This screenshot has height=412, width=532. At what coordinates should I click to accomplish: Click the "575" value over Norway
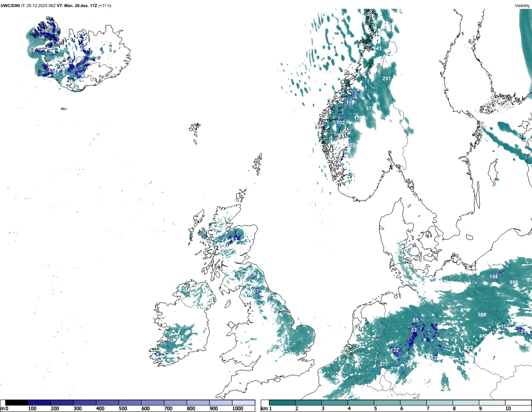370,109
